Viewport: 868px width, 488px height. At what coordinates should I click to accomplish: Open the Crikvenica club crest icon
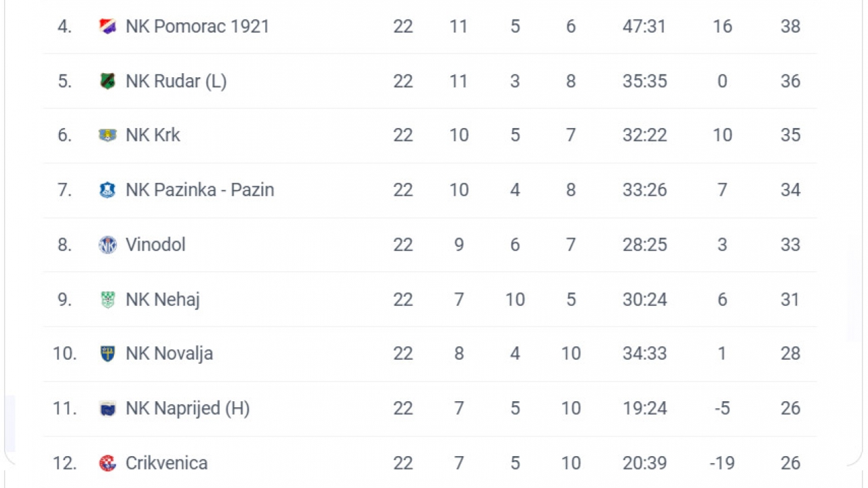pyautogui.click(x=108, y=463)
